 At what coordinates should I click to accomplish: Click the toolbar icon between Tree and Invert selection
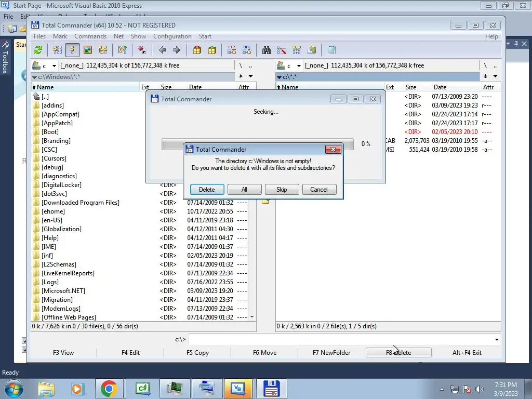pos(123,50)
